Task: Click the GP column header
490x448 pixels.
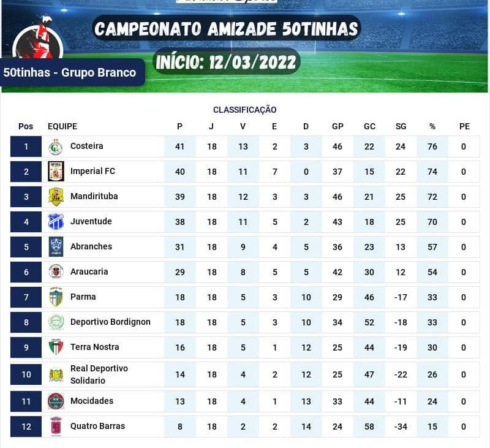Action: [337, 126]
